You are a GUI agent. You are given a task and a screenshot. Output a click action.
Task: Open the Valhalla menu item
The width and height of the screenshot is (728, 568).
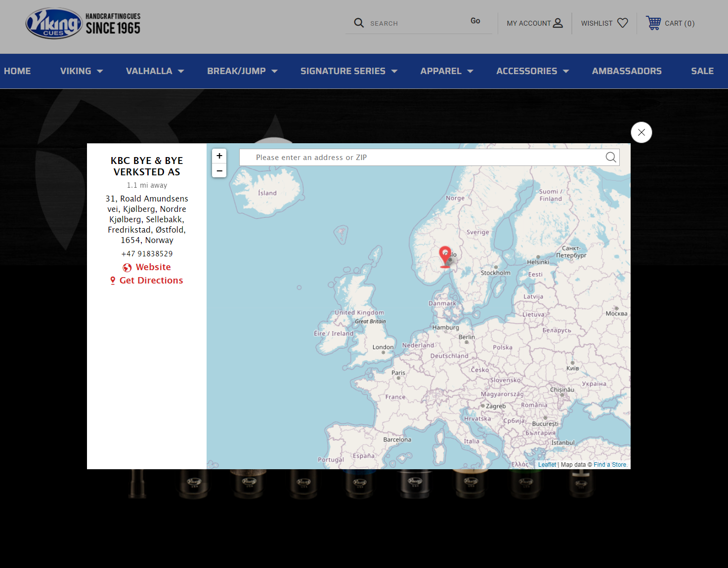[149, 71]
